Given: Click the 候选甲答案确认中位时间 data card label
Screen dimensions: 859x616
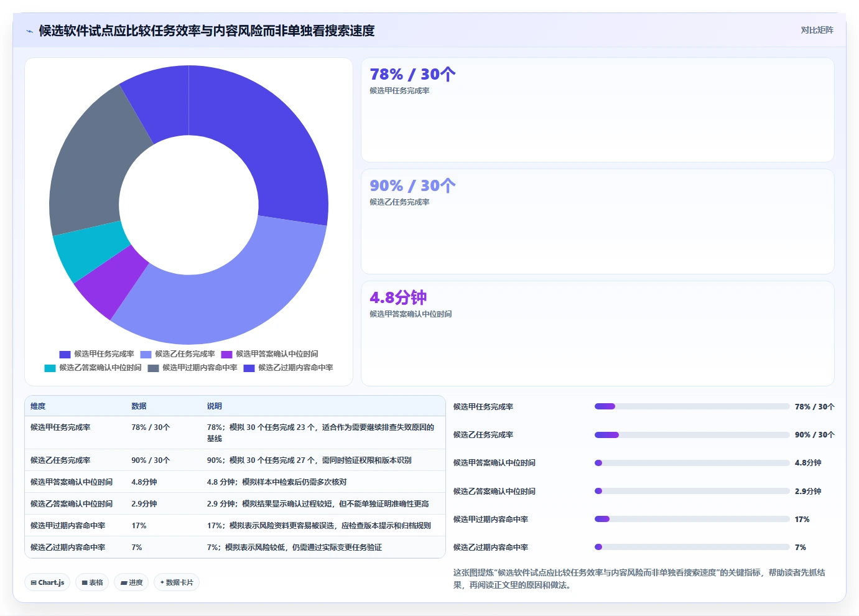Looking at the screenshot, I should (x=411, y=314).
